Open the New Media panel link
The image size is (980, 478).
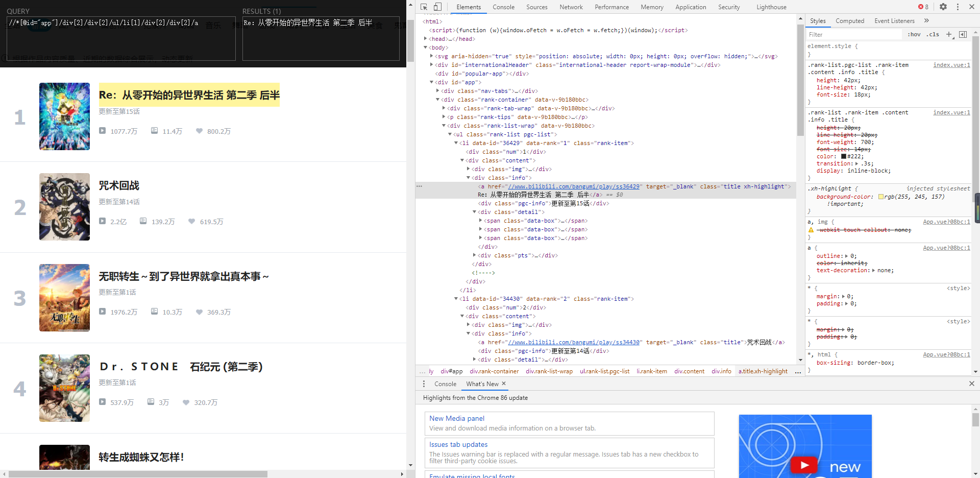pos(457,418)
